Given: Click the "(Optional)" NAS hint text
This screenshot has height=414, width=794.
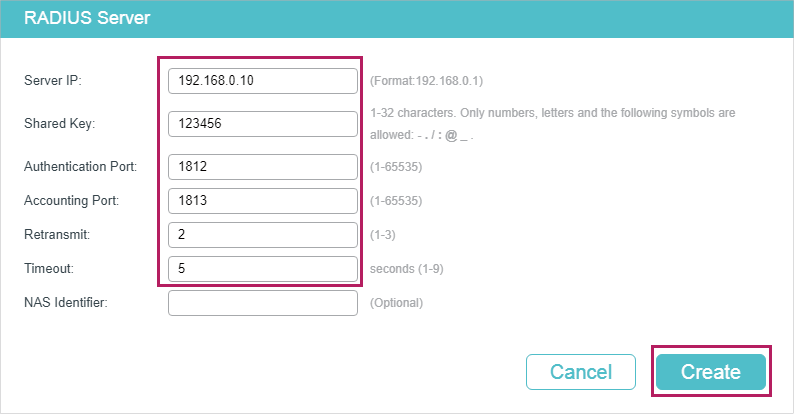Looking at the screenshot, I should point(396,303).
